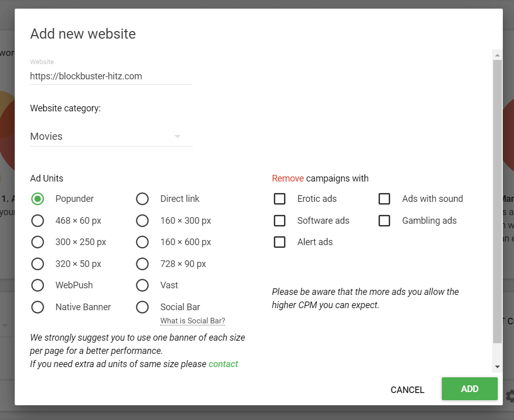Check the Ads with sound box

(384, 199)
